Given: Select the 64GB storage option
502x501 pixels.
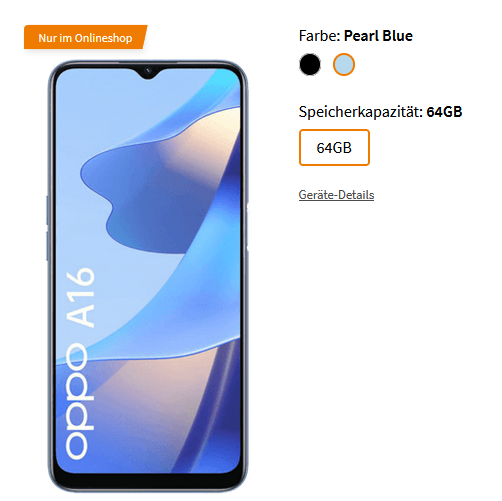Looking at the screenshot, I should pos(334,147).
